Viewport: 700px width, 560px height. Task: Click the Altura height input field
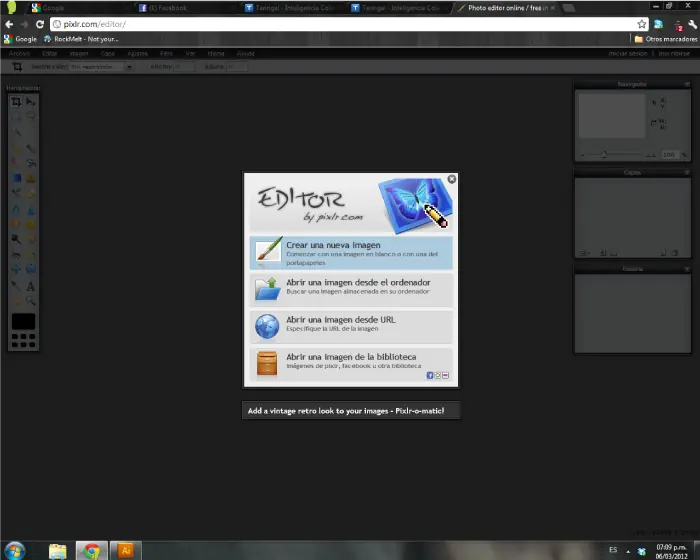(236, 67)
